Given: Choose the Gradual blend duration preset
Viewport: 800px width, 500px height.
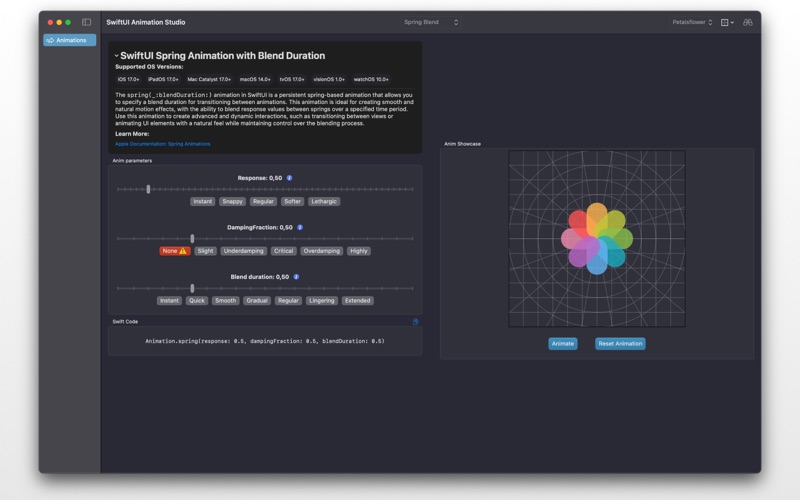Looking at the screenshot, I should coord(257,301).
